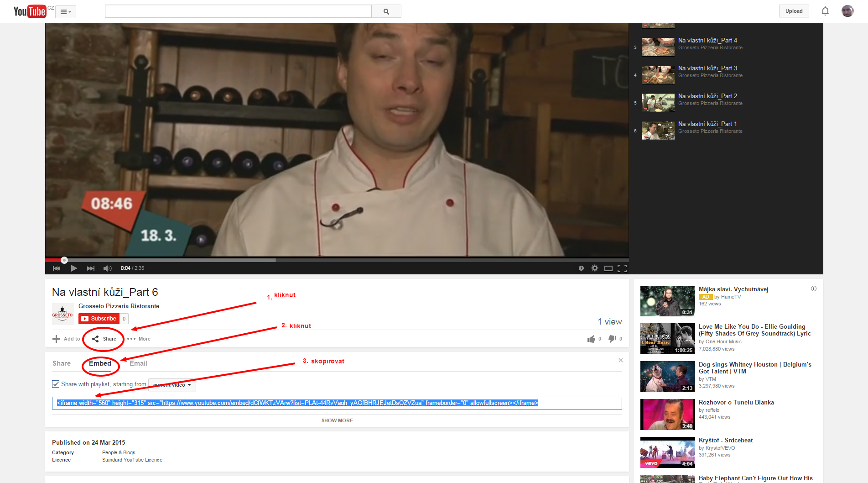Skip to previous video in playlist

point(57,268)
